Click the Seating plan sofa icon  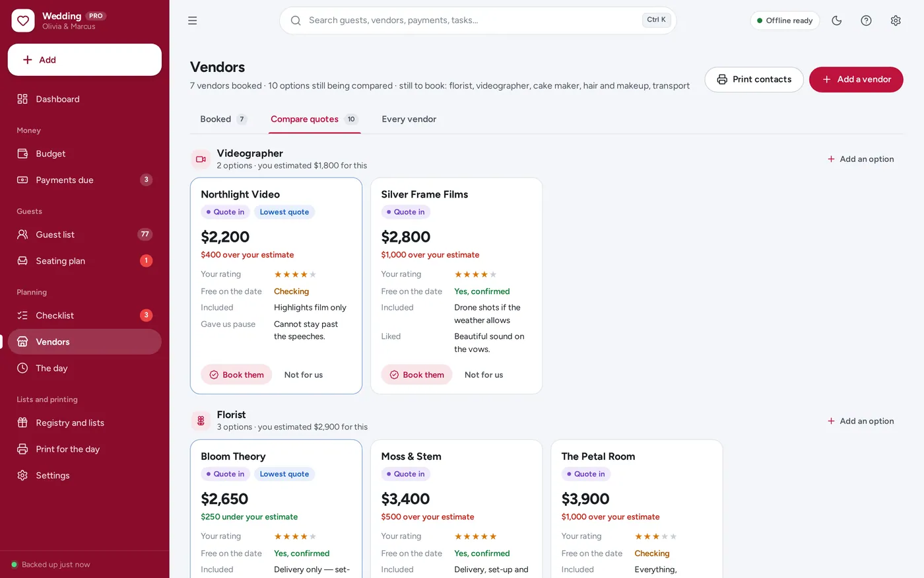[22, 261]
